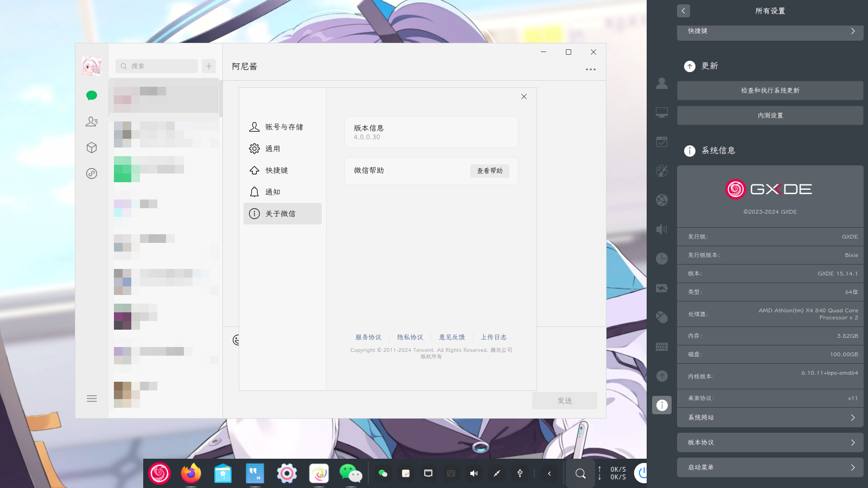Screen dimensions: 868x488
Task: Close the WeChat settings dialog
Action: (524, 97)
